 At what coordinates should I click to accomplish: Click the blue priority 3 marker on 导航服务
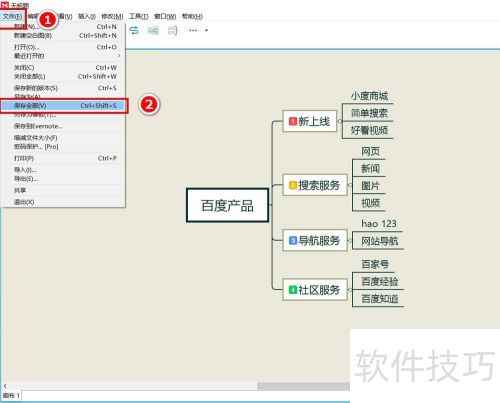pyautogui.click(x=293, y=240)
